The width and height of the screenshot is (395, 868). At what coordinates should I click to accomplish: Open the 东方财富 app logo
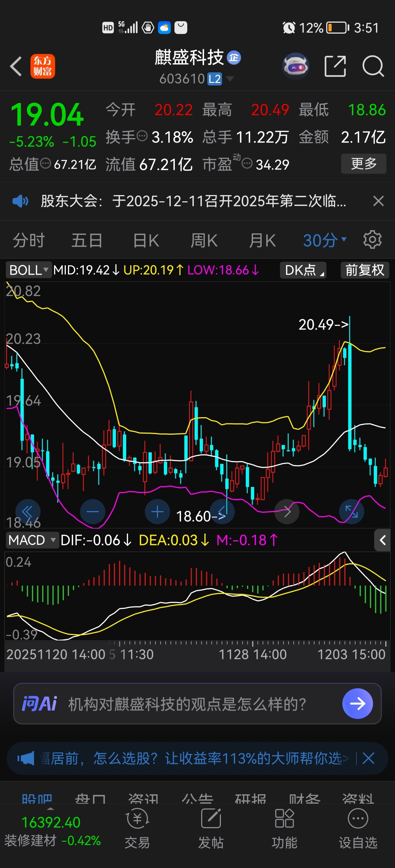click(x=43, y=66)
